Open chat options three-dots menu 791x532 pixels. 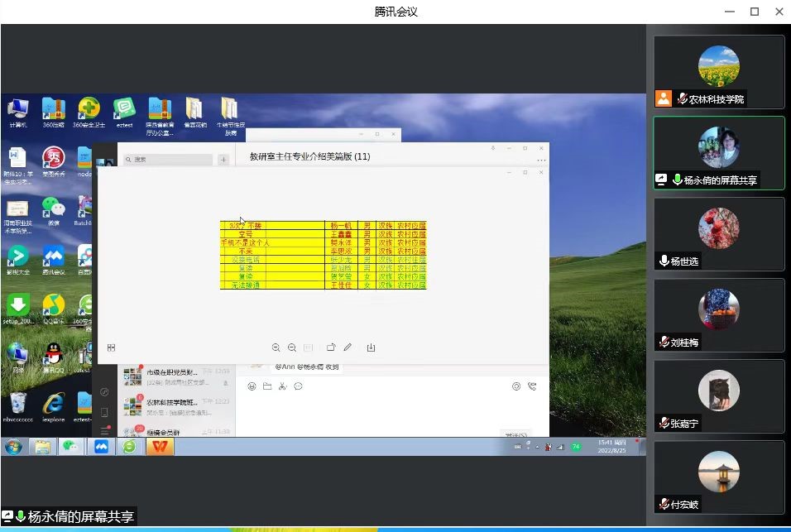(x=541, y=160)
